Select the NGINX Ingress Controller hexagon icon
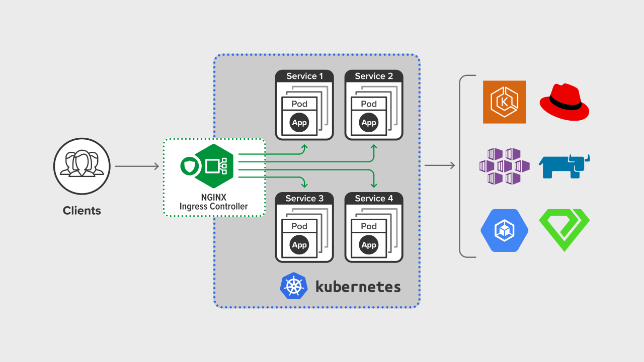Viewport: 644px width, 362px height. coord(214,166)
